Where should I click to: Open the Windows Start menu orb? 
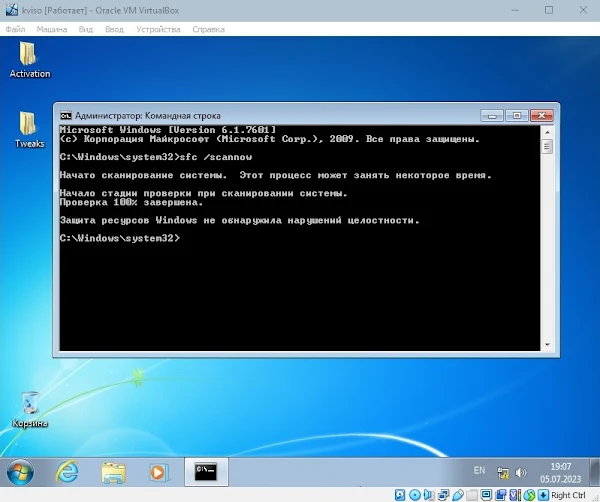tap(20, 472)
